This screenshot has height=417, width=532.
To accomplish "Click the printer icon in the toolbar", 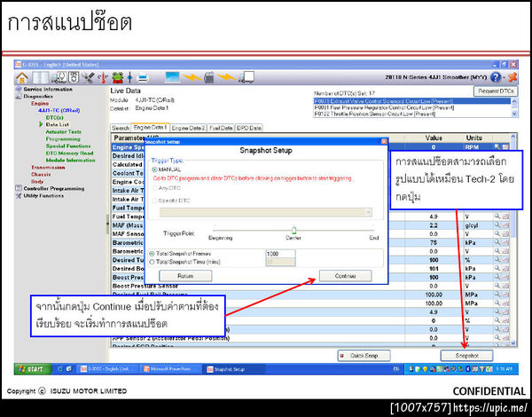I will (143, 78).
